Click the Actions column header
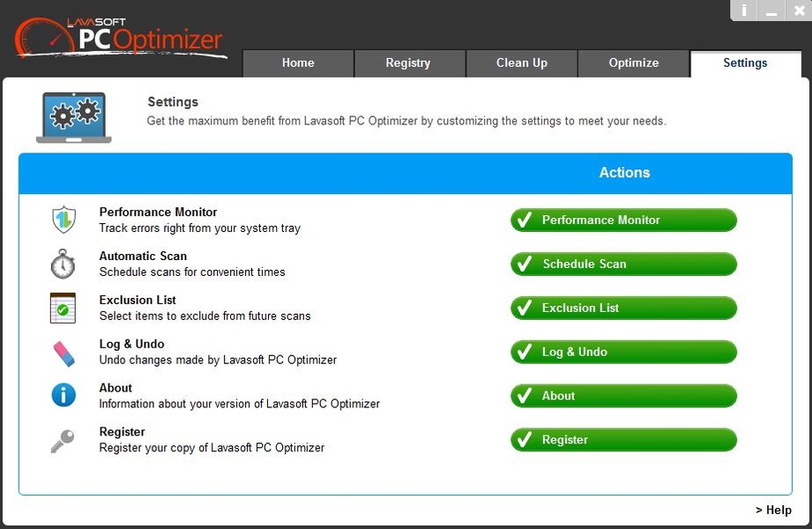The image size is (812, 529). (x=624, y=173)
